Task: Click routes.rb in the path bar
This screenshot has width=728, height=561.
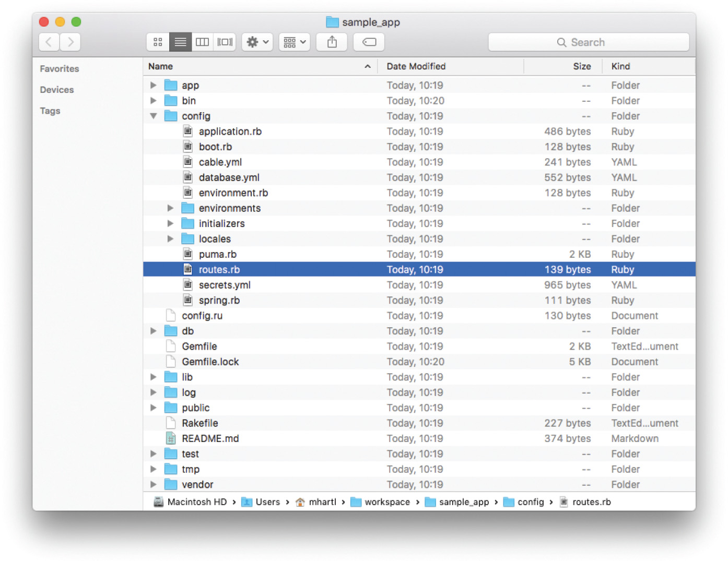Action: tap(585, 502)
